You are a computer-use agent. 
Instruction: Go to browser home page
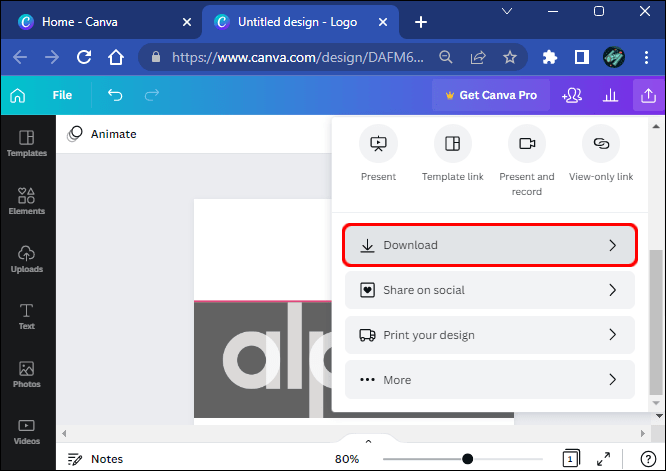click(116, 57)
